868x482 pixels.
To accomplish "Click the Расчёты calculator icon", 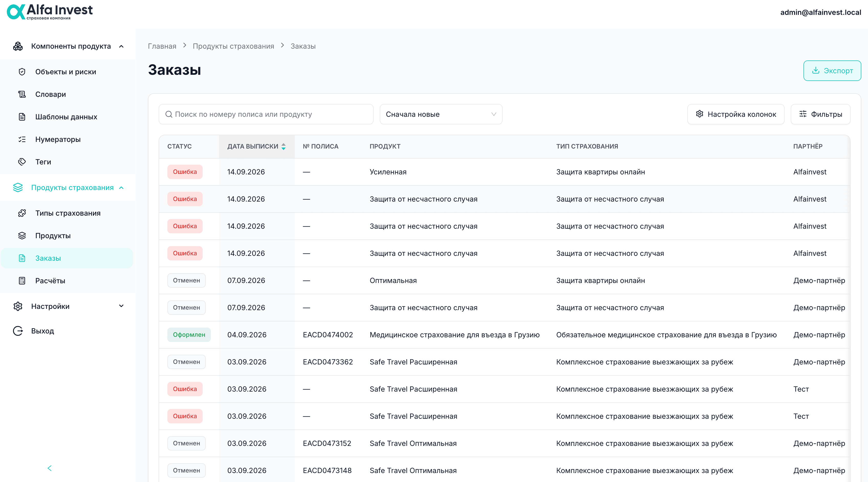I will pyautogui.click(x=22, y=281).
